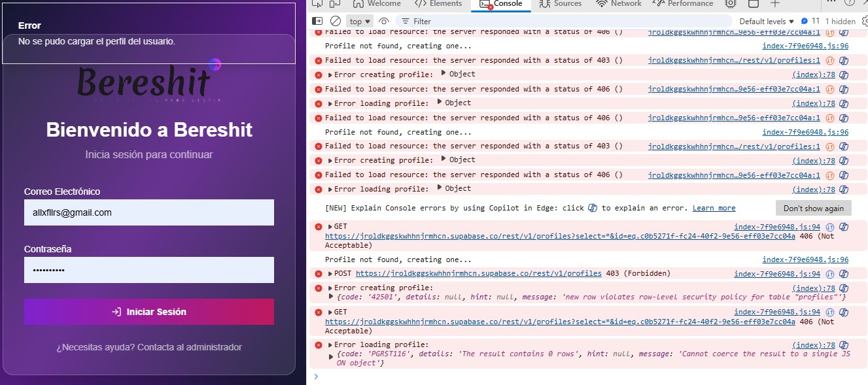Expand the 42501 error object details
Image resolution: width=868 pixels, height=385 pixels.
pyautogui.click(x=330, y=297)
